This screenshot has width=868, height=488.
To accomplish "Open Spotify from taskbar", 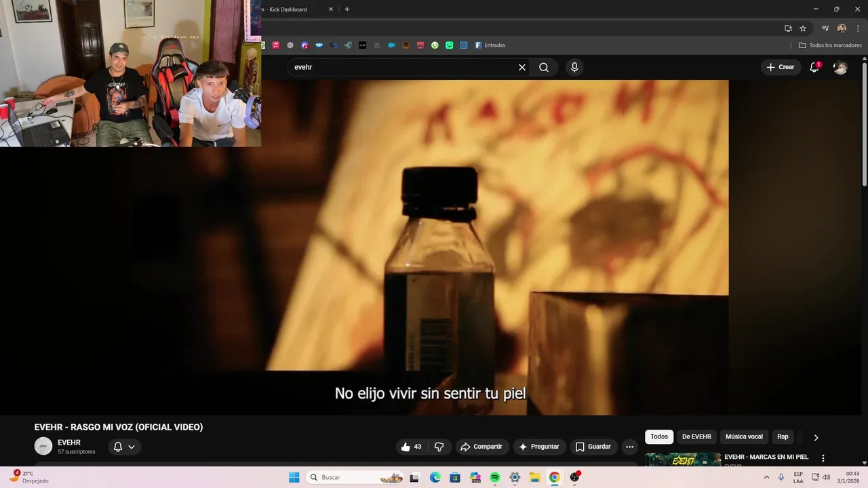I will pos(495,477).
